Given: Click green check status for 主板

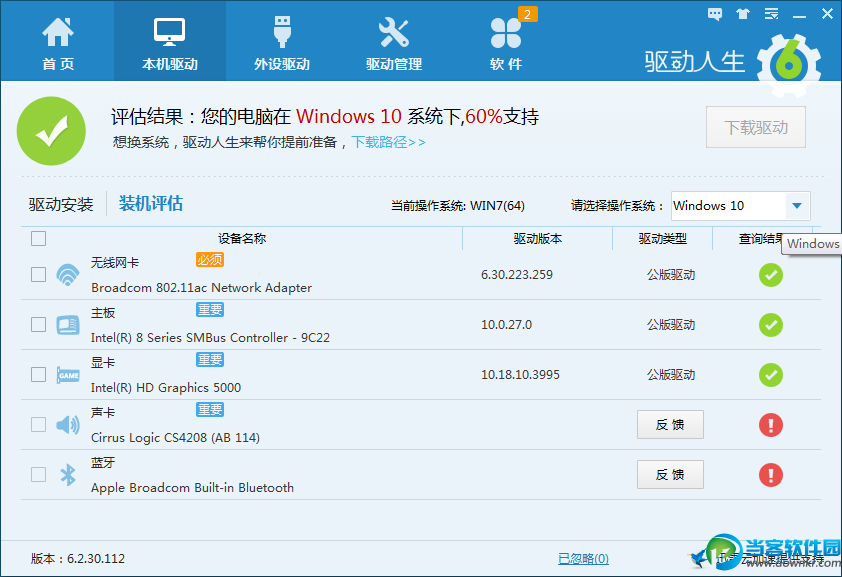Looking at the screenshot, I should [x=771, y=325].
